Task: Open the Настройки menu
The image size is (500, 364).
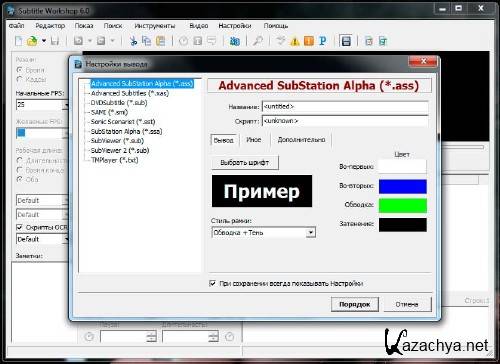Action: [235, 26]
